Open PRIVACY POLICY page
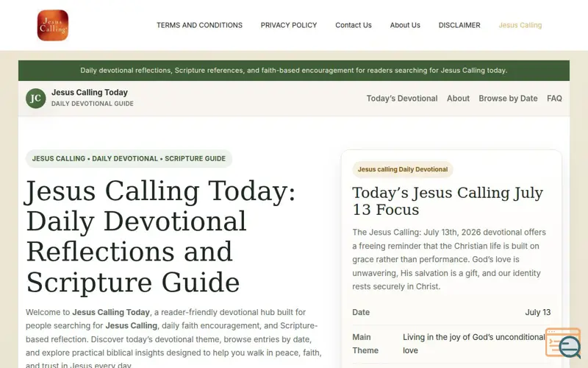Viewport: 588px width, 368px height. pos(289,25)
